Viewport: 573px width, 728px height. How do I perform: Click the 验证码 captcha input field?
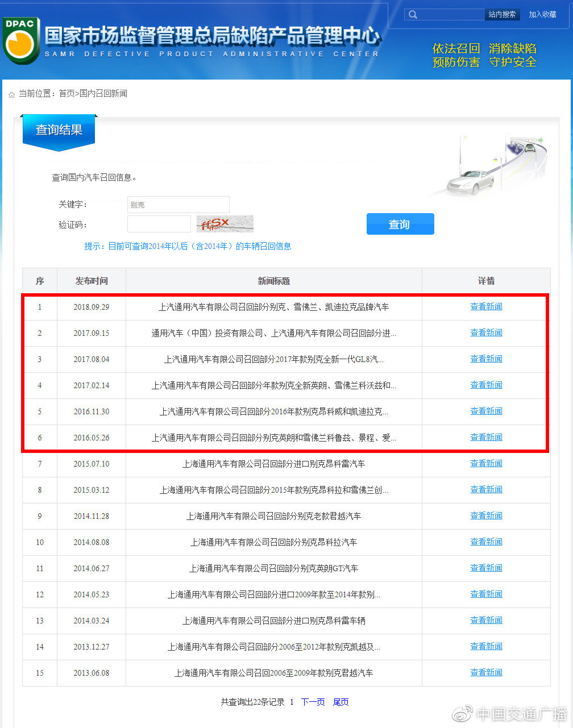(x=159, y=224)
